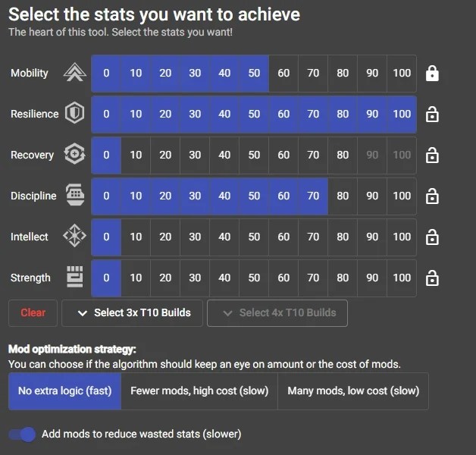Unlock the Mobility stat lock

click(432, 74)
